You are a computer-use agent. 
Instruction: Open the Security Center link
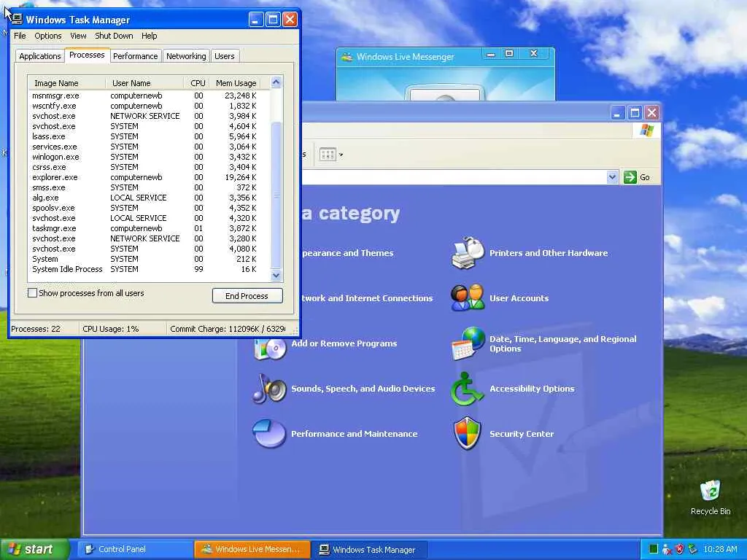(x=522, y=434)
